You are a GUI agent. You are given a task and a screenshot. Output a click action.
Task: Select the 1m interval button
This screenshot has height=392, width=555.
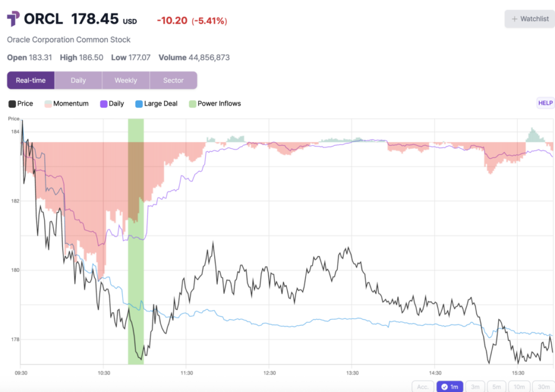450,387
